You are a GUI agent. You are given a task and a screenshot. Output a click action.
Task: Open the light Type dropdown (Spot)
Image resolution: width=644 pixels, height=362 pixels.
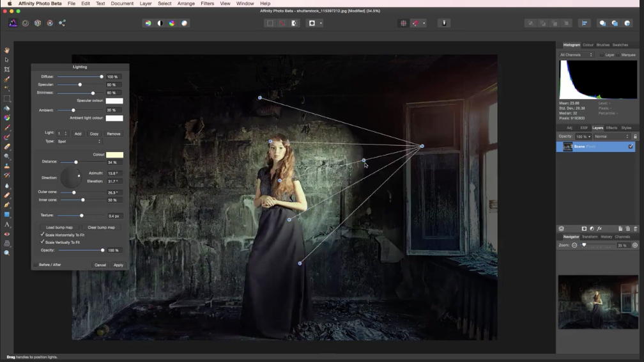(x=79, y=141)
